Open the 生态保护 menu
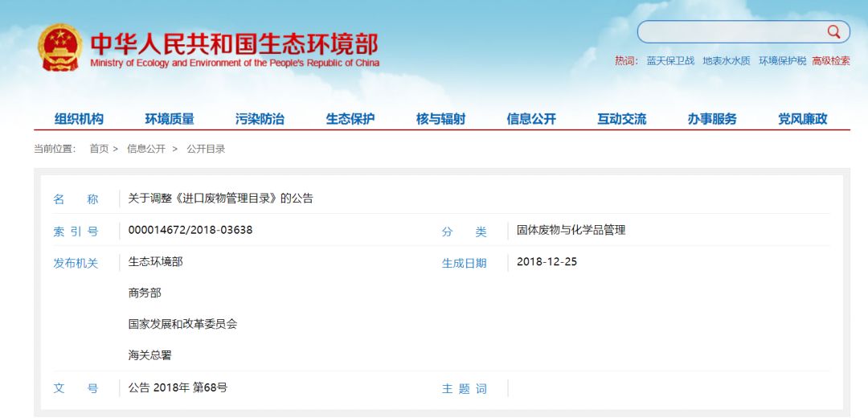The width and height of the screenshot is (868, 418). pyautogui.click(x=350, y=118)
